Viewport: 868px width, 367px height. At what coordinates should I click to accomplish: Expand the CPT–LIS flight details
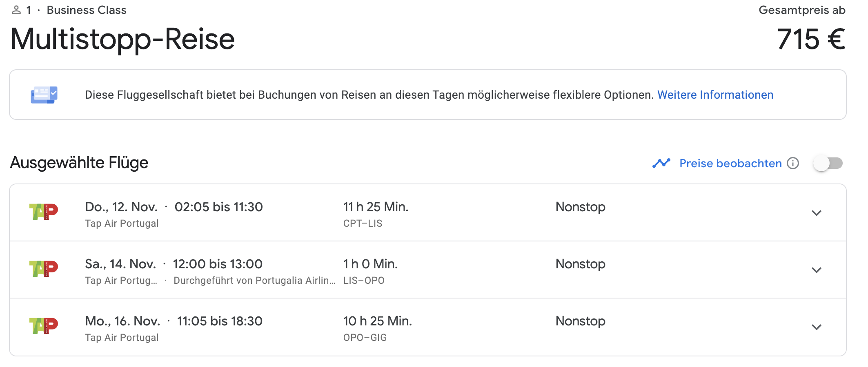pyautogui.click(x=817, y=213)
